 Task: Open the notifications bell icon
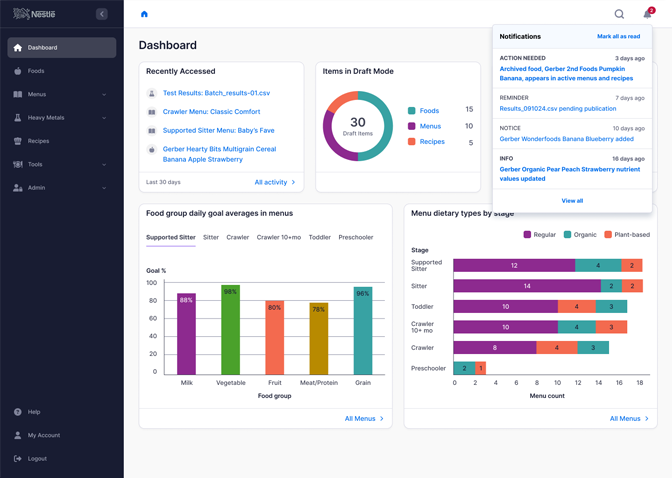coord(647,14)
